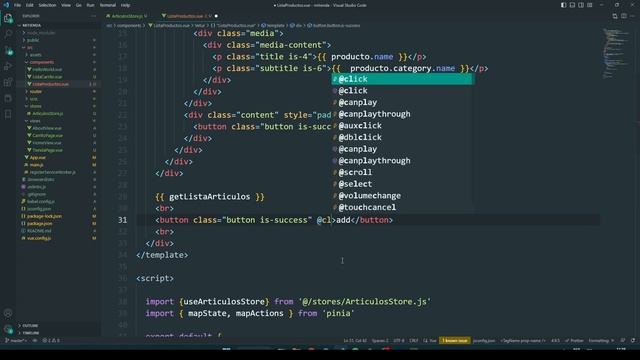Click the minimap code overview
Screen dimensions: 640x360
click(x=616, y=53)
